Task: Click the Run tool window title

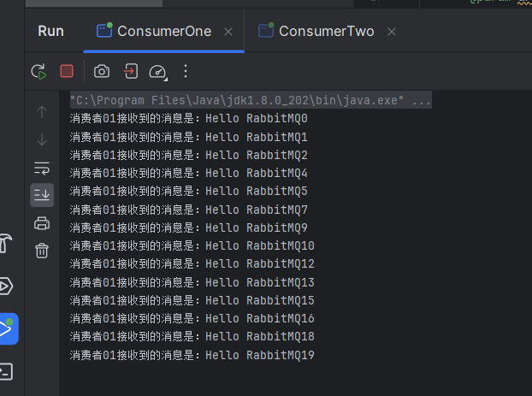Action: click(51, 32)
